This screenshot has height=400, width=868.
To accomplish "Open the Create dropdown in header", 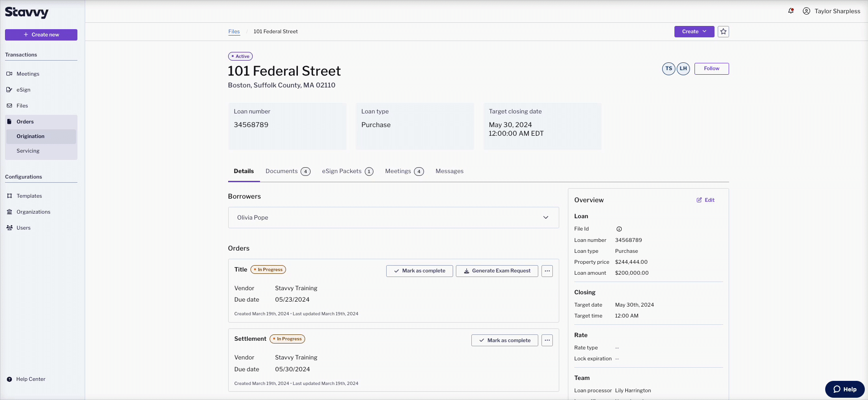I will click(694, 31).
